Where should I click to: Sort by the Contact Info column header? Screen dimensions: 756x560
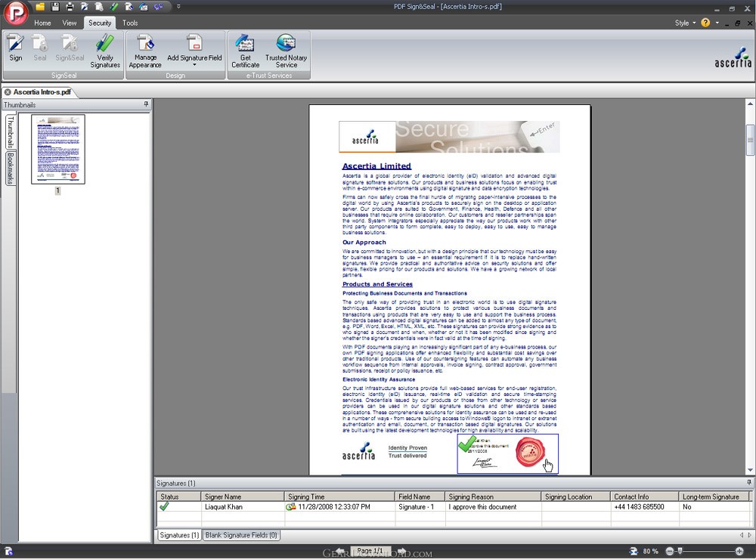coord(644,497)
